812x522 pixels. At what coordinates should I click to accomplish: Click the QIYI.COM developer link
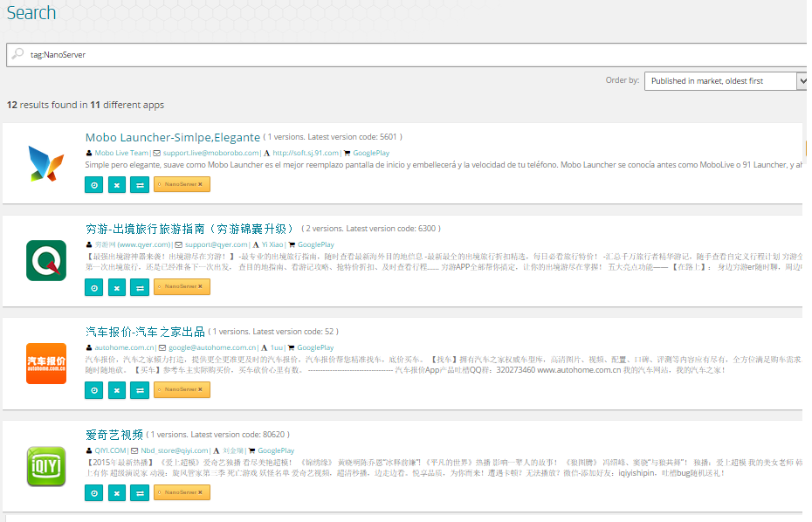click(110, 450)
